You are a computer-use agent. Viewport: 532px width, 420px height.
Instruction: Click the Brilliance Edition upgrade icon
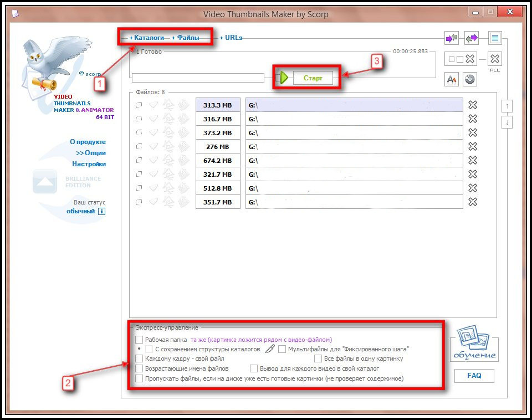click(45, 182)
